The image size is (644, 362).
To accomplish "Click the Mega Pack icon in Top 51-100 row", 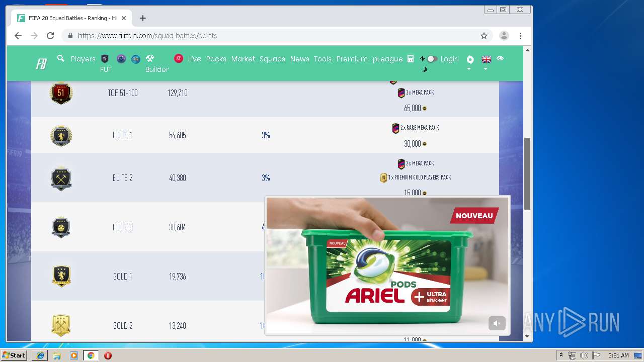I will (x=401, y=93).
